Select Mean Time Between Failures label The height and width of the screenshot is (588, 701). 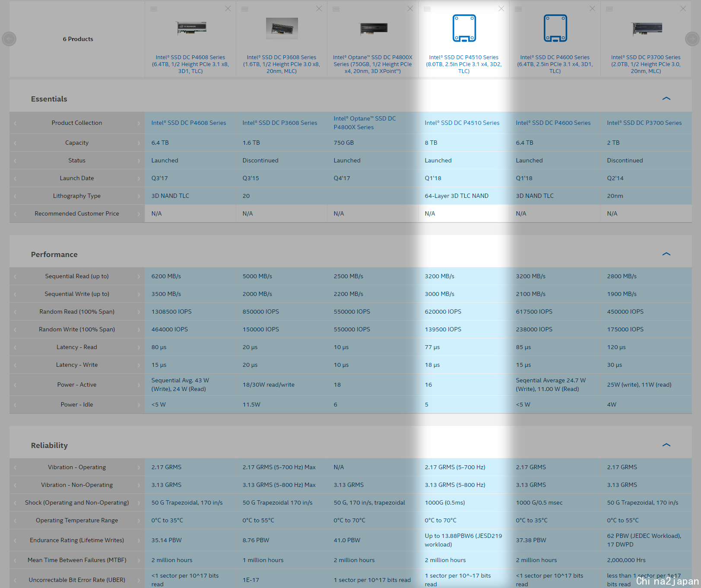(77, 560)
